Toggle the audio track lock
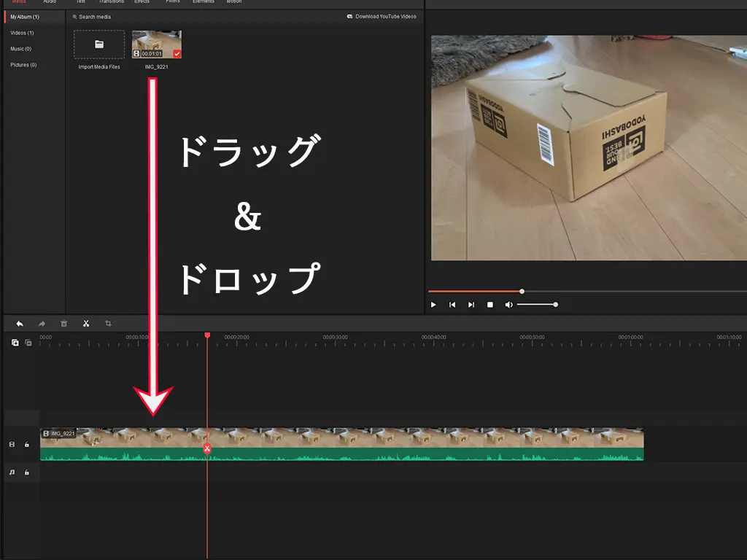747x560 pixels. tap(27, 472)
